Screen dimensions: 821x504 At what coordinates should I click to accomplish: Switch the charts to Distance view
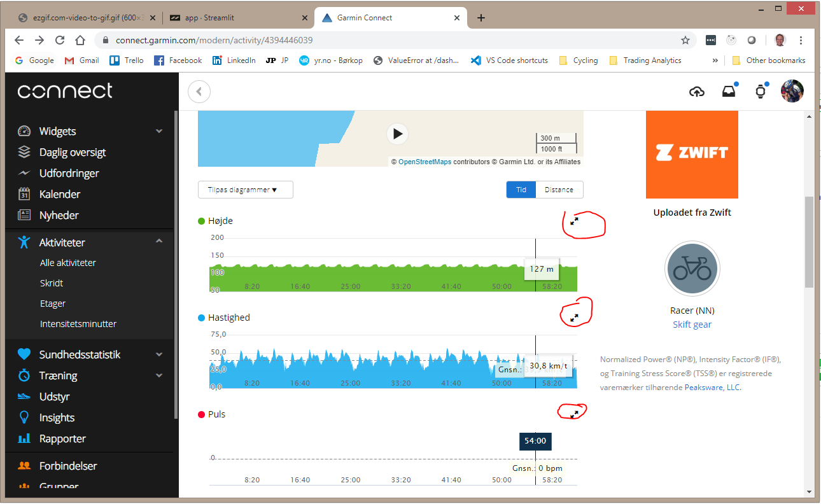559,189
